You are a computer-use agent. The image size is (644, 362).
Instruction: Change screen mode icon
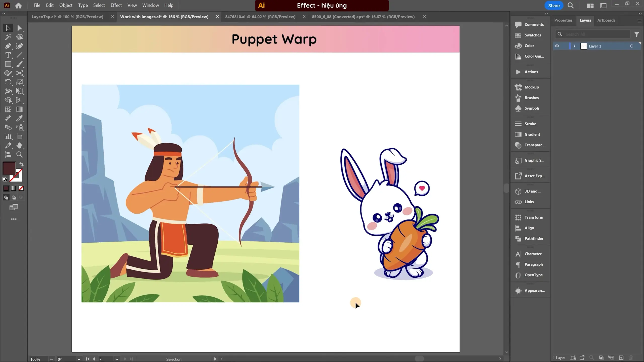pyautogui.click(x=14, y=207)
